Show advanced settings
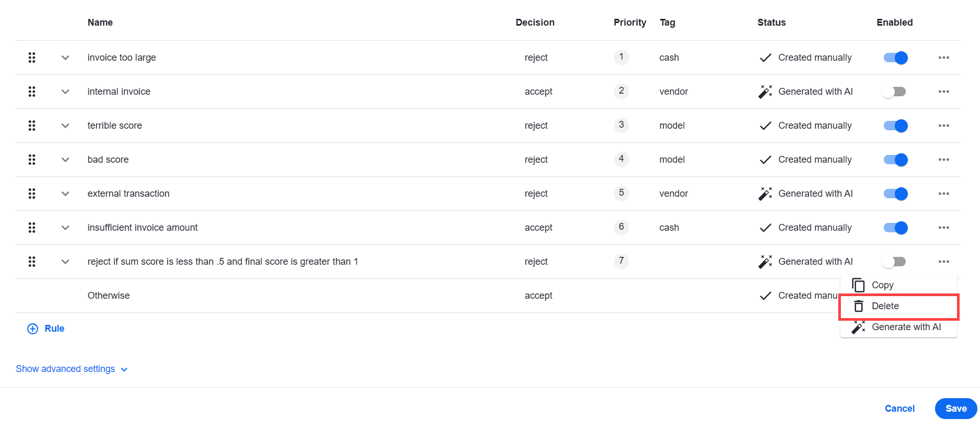 (x=72, y=369)
